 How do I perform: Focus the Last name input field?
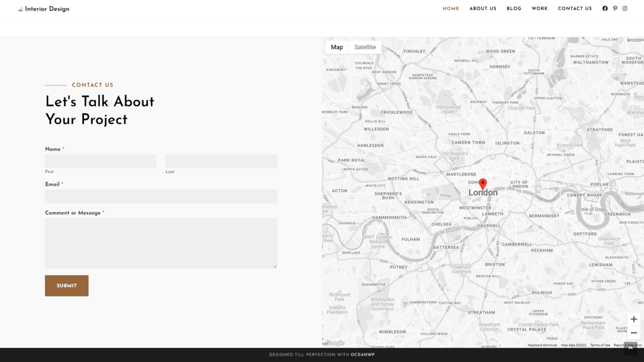click(x=221, y=161)
